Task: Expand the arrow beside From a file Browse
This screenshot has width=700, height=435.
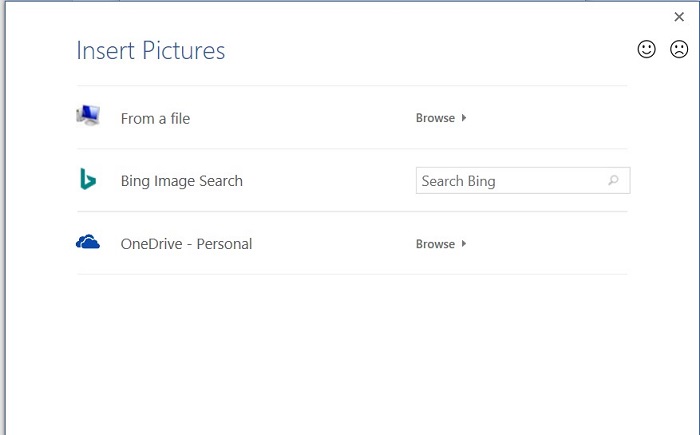Action: point(464,118)
